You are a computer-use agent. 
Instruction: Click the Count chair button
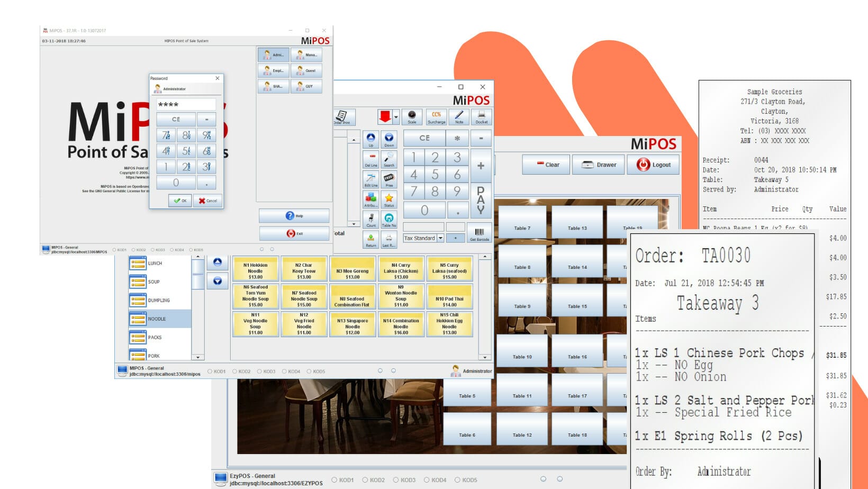[371, 220]
